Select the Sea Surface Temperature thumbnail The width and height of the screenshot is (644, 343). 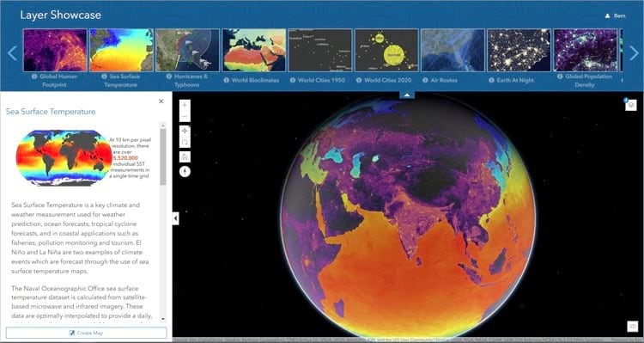[121, 50]
